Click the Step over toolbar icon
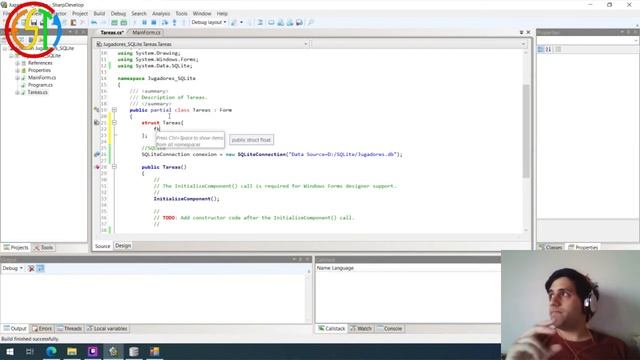 pyautogui.click(x=164, y=22)
